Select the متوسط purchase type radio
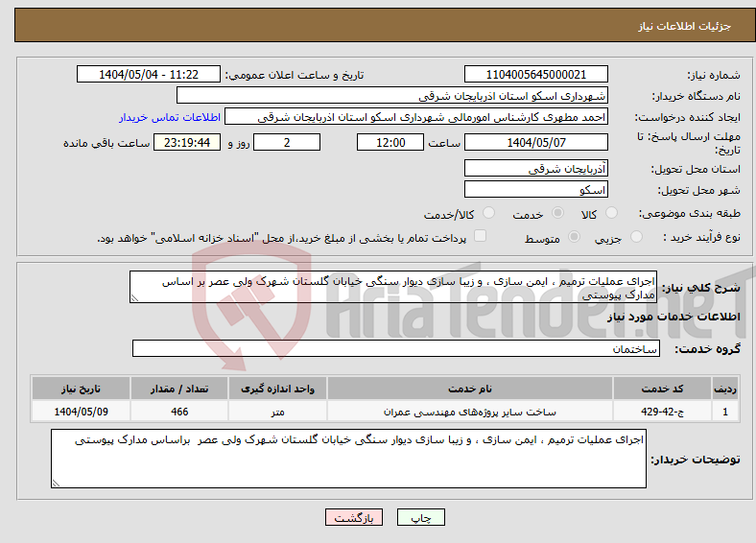Screen dimensions: 756x543 [x=575, y=236]
